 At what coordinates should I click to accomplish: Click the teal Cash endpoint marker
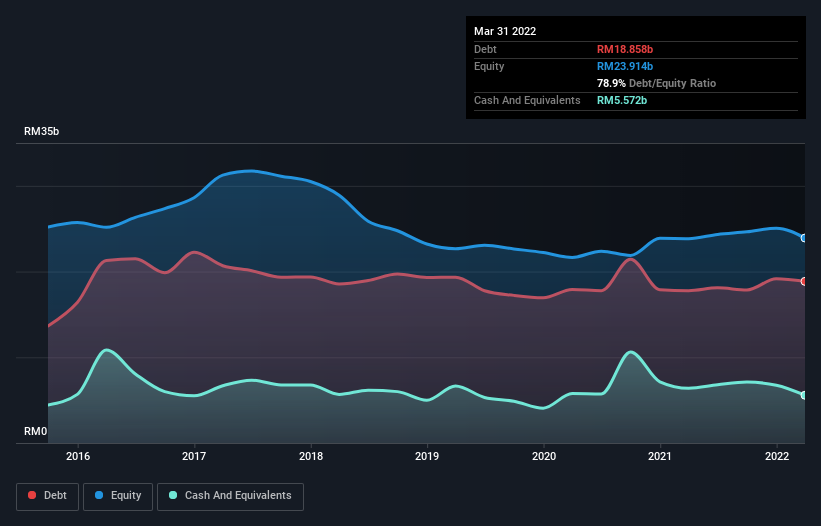click(804, 395)
